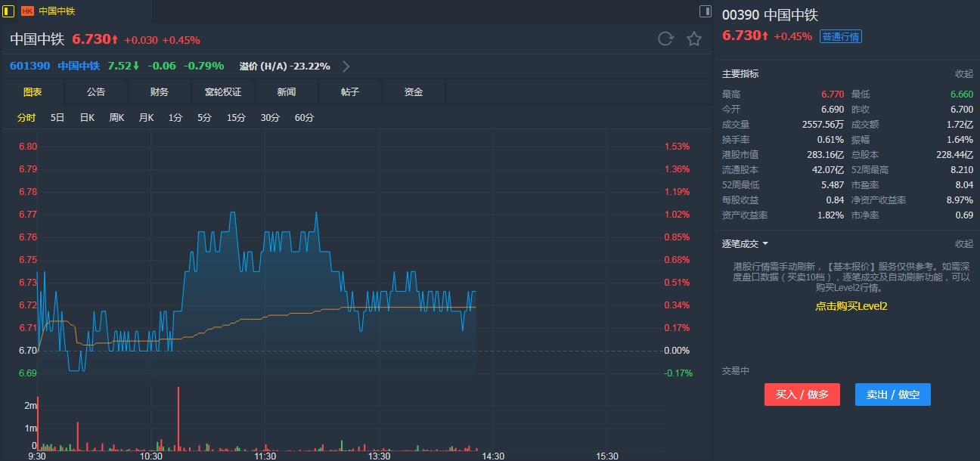Select the 日K chart period
Viewport: 980px width, 461px height.
coord(87,118)
